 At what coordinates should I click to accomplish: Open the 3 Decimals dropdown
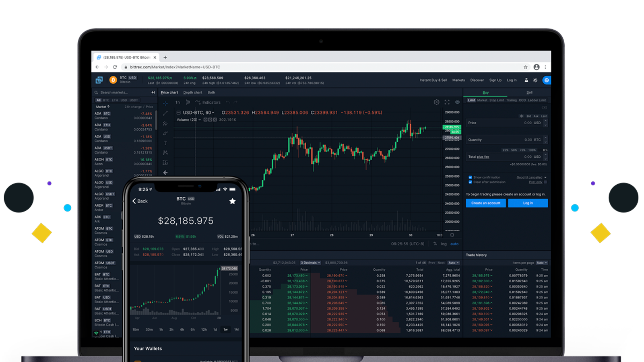(x=310, y=263)
